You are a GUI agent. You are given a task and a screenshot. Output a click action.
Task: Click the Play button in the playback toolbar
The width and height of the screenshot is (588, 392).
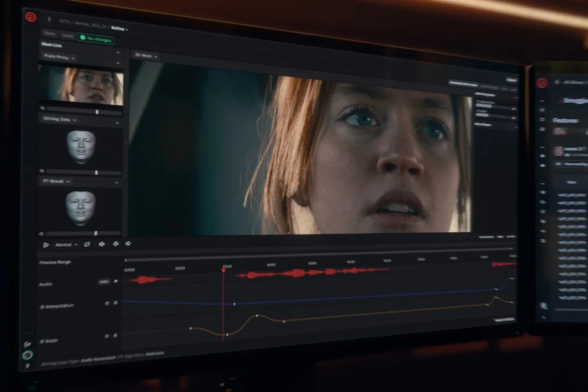coord(46,244)
